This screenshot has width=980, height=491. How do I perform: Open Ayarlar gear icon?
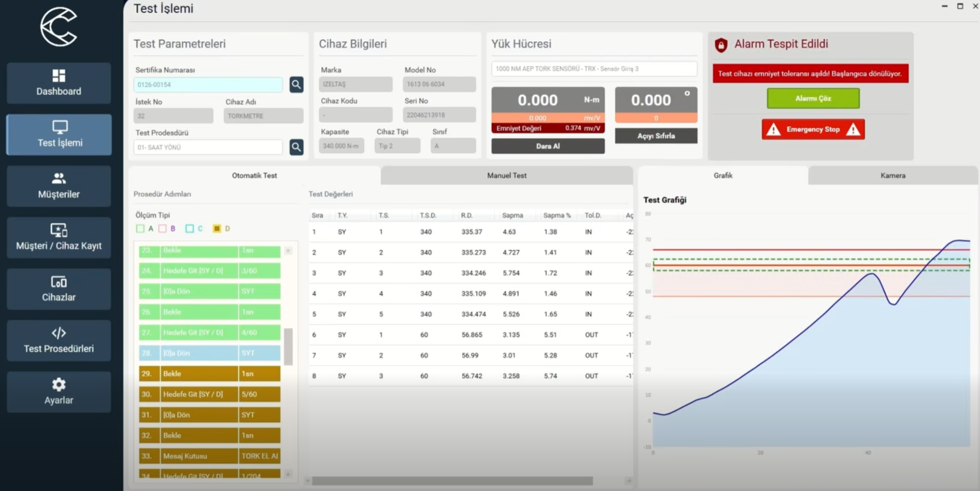pyautogui.click(x=58, y=384)
